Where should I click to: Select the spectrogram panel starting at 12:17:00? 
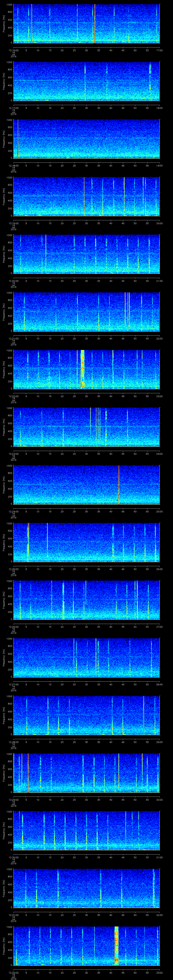[86, 81]
